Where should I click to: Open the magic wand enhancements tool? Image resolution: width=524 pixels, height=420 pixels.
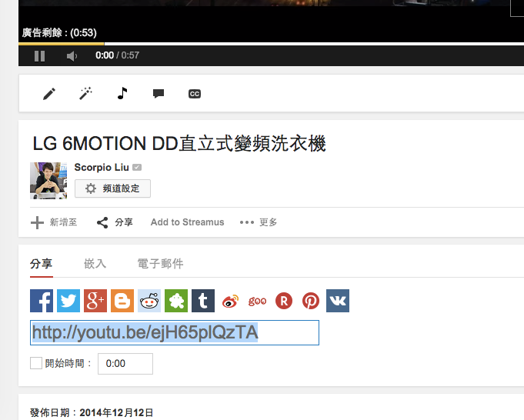click(x=85, y=94)
